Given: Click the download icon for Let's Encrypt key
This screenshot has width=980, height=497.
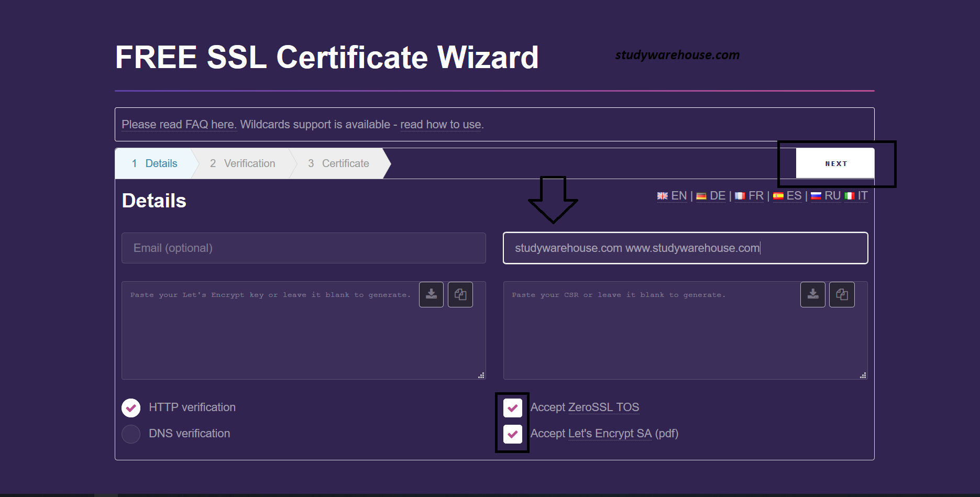Looking at the screenshot, I should [431, 294].
